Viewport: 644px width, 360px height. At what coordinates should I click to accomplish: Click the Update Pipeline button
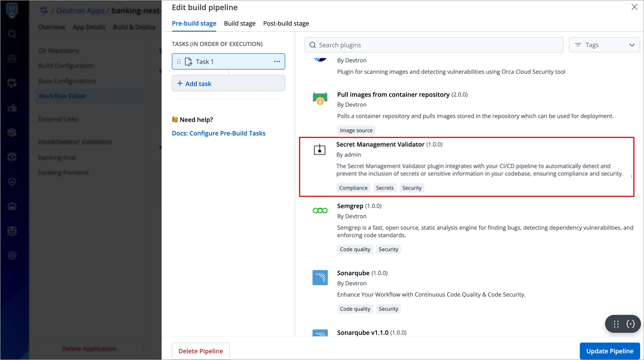[610, 351]
